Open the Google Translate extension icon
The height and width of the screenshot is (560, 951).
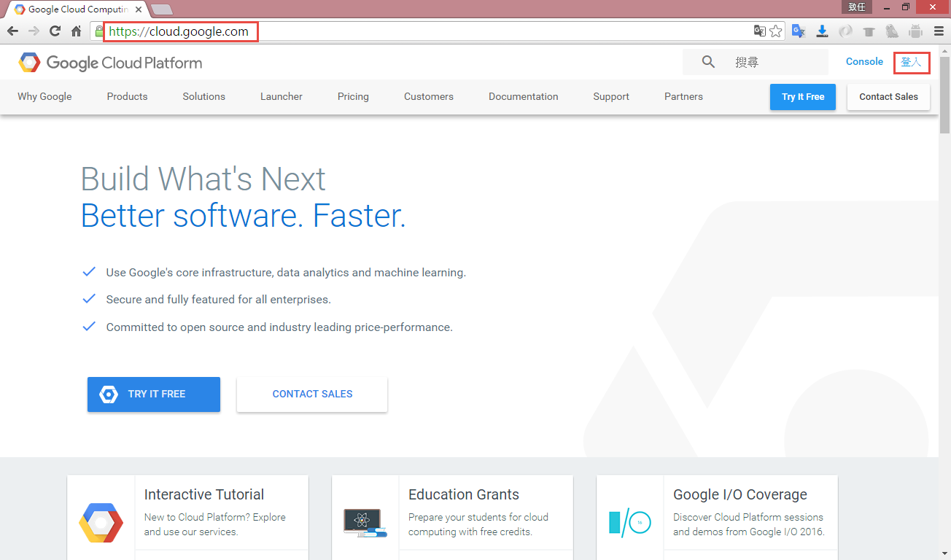[x=799, y=31]
